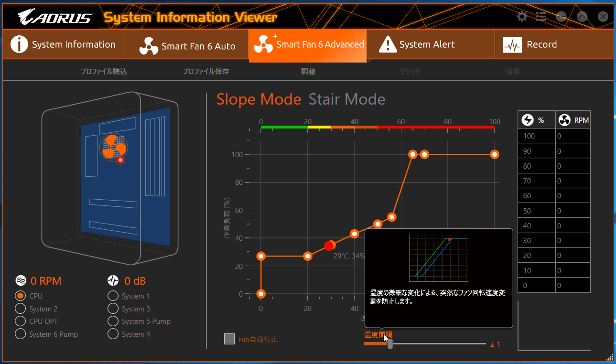Click the lightning percent header icon
The width and height of the screenshot is (616, 364).
(528, 120)
